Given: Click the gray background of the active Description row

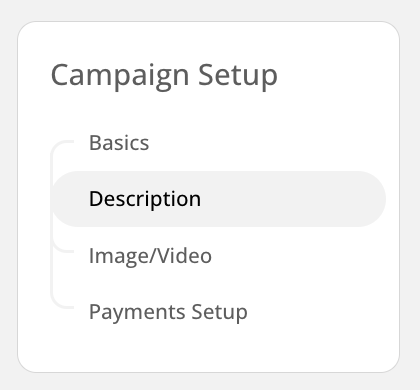Looking at the screenshot, I should 283,199.
